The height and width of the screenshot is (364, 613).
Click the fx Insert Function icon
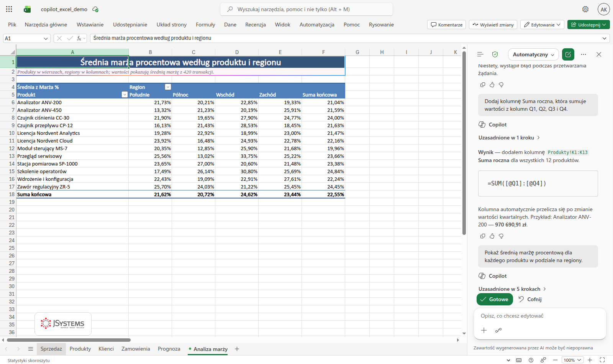[x=79, y=38]
